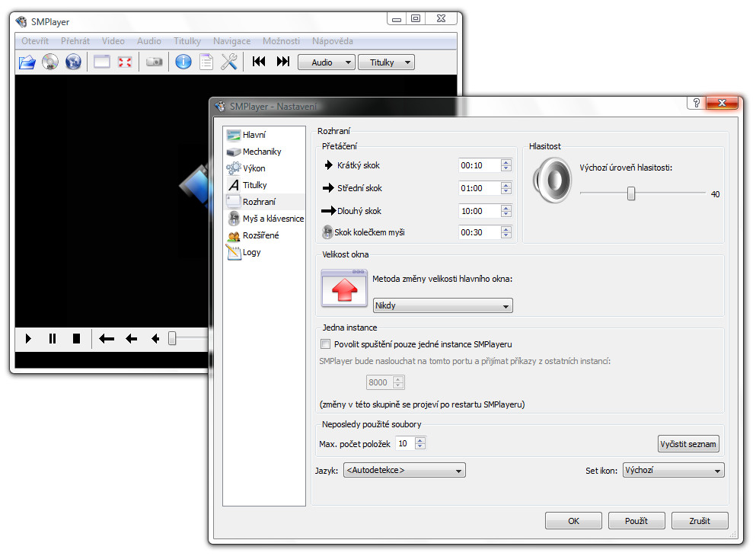Screen dimensions: 756x556
Task: Start playback with the play button
Action: click(28, 339)
